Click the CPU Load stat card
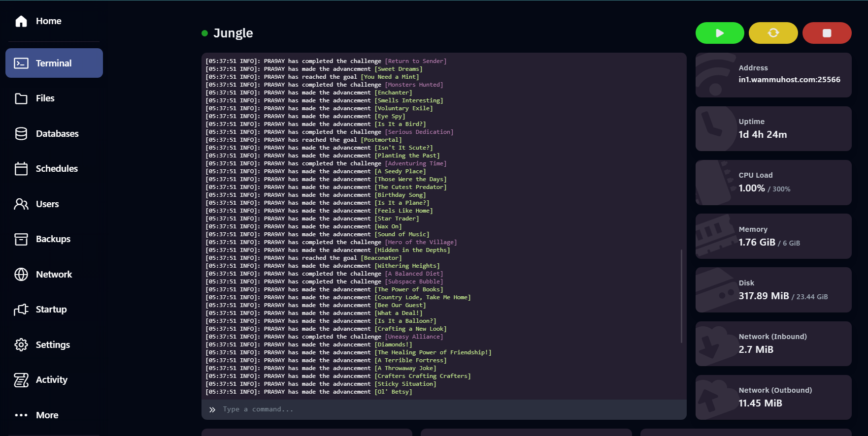868x436 pixels. pyautogui.click(x=773, y=183)
